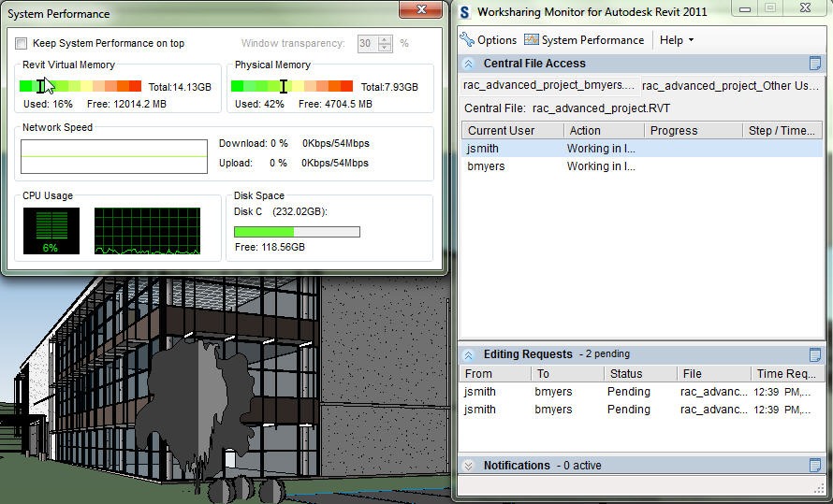Click the To column header

coord(567,373)
